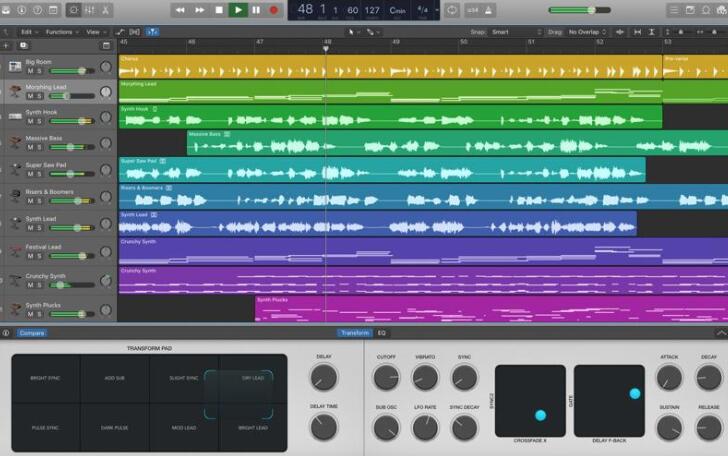Click the Synth Plucks pan knob
This screenshot has height=456, width=728.
coord(106,310)
